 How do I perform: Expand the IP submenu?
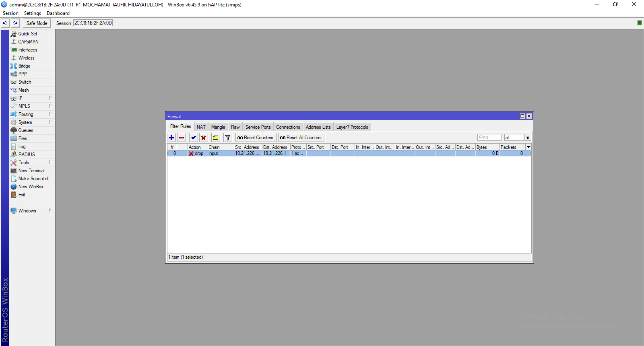click(x=32, y=98)
